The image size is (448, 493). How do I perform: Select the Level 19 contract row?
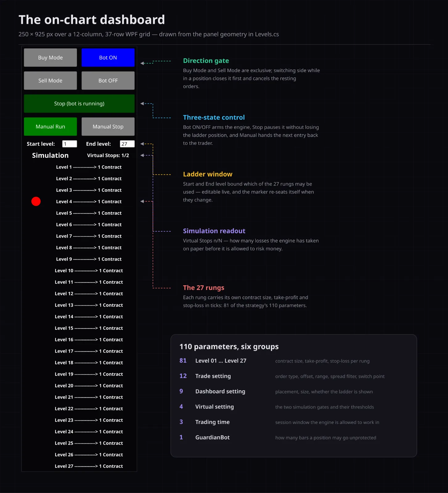pos(89,374)
